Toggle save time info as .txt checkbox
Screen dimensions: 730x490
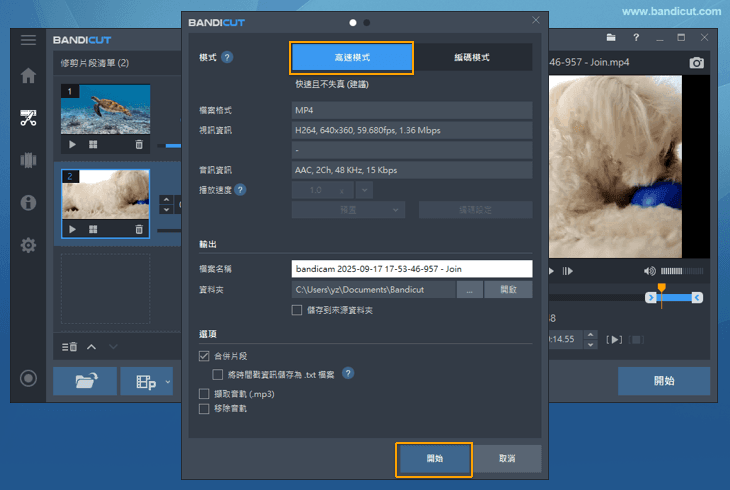pyautogui.click(x=217, y=374)
